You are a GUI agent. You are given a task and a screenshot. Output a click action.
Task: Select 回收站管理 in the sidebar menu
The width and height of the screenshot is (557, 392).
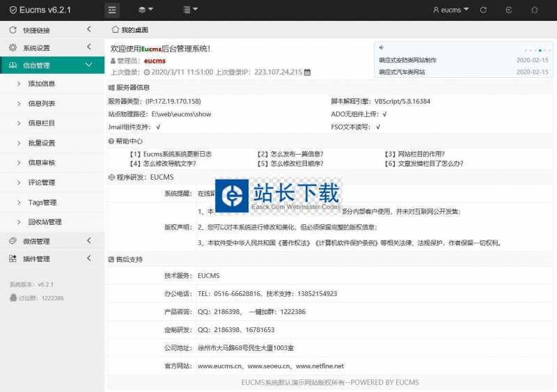(x=45, y=222)
